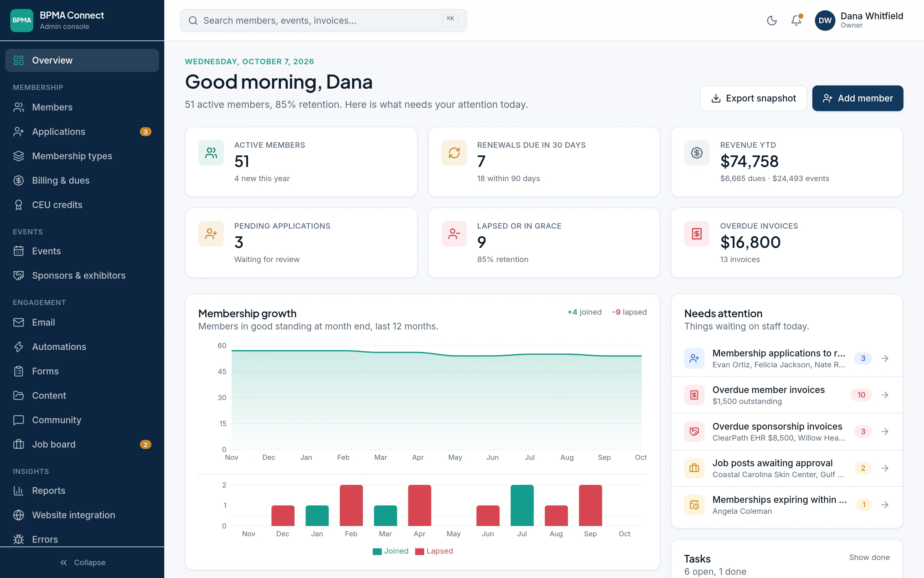Click the Forms clipboard icon in the sidebar
924x578 pixels.
coord(18,371)
